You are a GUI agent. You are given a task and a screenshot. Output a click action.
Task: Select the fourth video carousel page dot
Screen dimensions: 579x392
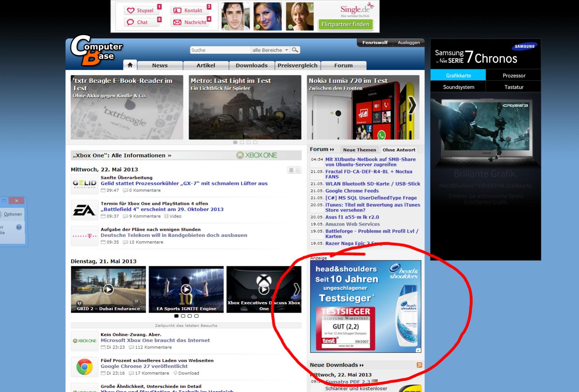pyautogui.click(x=196, y=316)
